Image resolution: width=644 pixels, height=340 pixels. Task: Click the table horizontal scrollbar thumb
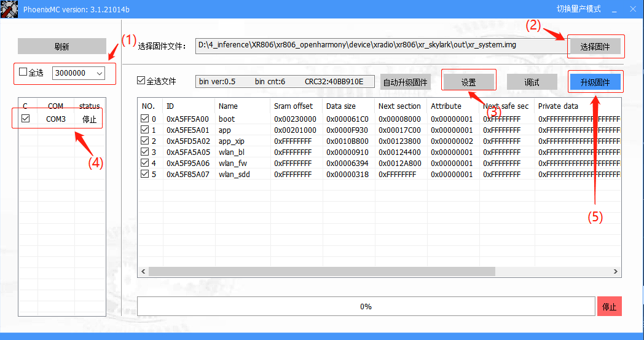322,271
